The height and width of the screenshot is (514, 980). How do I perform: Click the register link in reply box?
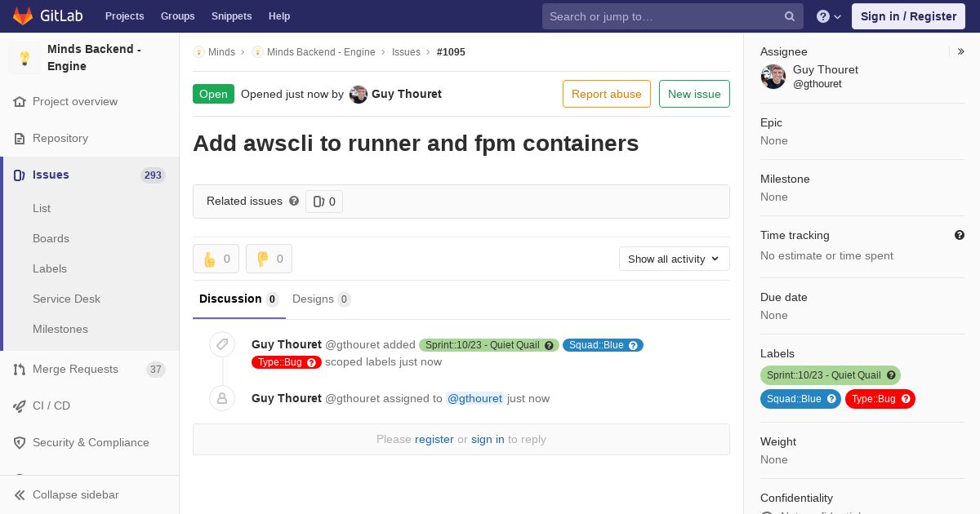(x=434, y=439)
